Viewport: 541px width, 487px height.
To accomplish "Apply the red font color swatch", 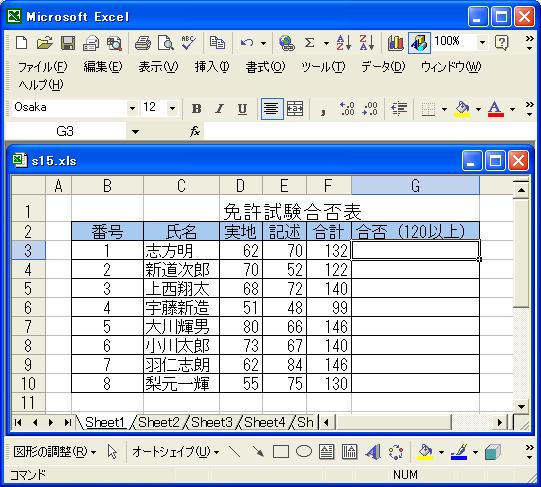I will tap(495, 109).
